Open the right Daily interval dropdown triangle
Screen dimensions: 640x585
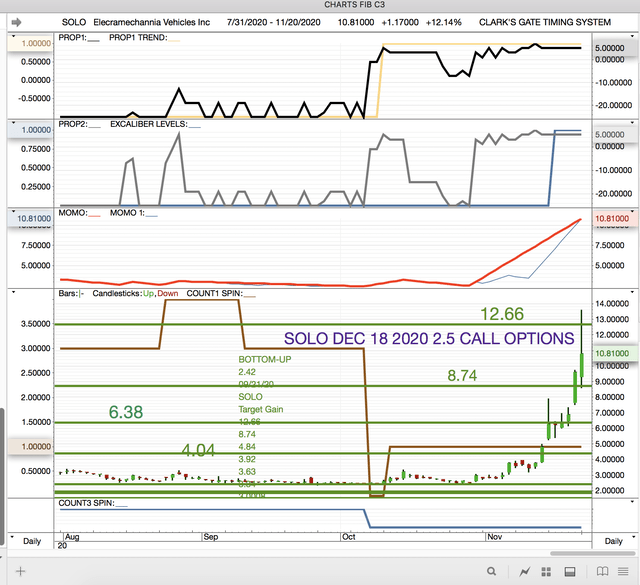(x=633, y=537)
